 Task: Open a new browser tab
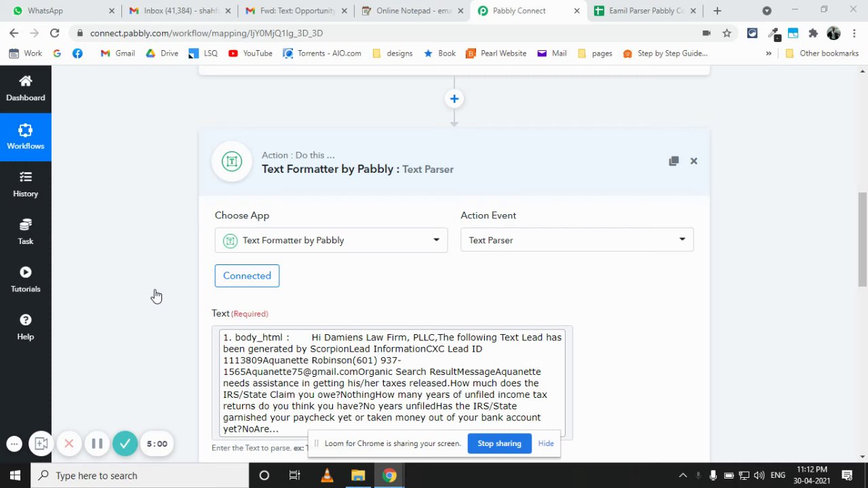[x=717, y=11]
